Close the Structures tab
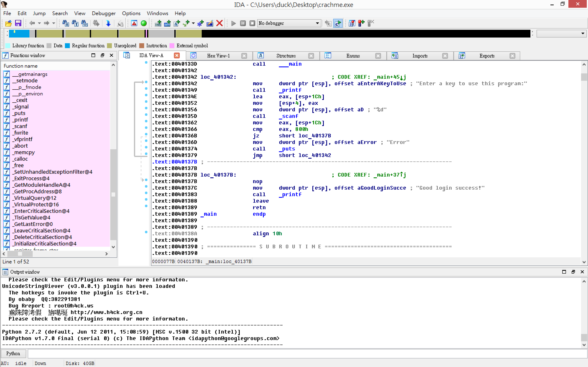588x367 pixels. (311, 56)
